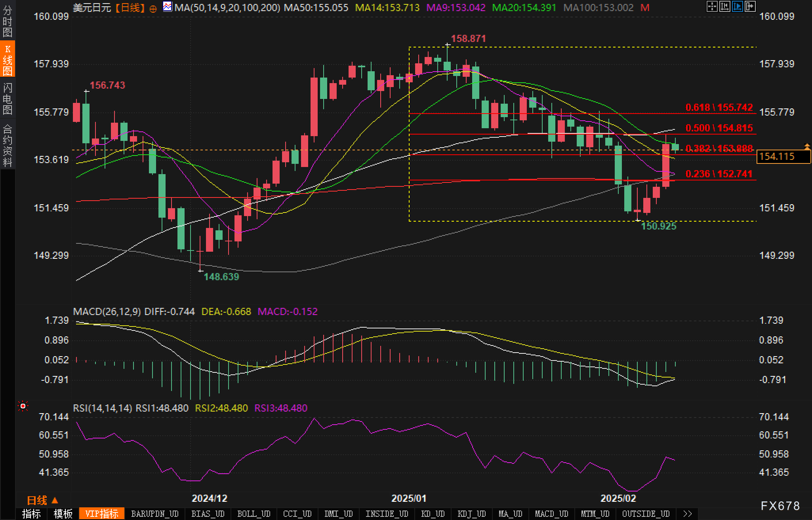Click the orange bell marker above the price tag
Viewport: 812px width, 520px height.
coord(807,146)
